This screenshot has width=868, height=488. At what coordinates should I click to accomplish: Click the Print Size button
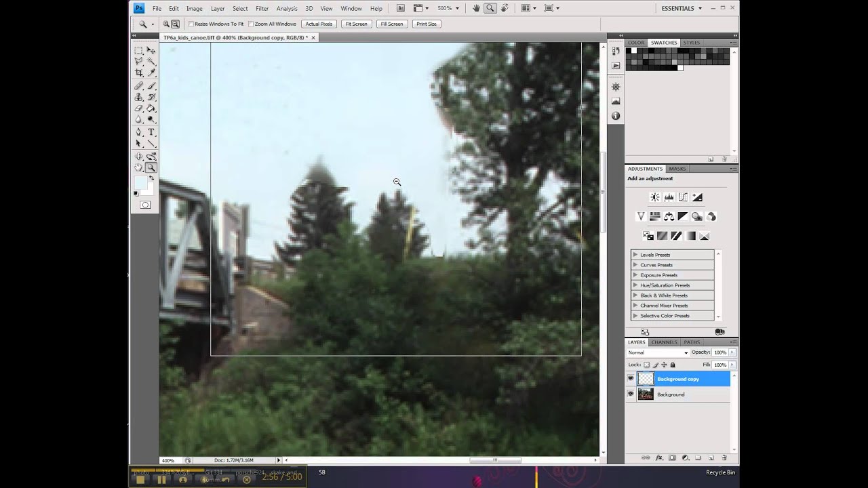tap(427, 24)
